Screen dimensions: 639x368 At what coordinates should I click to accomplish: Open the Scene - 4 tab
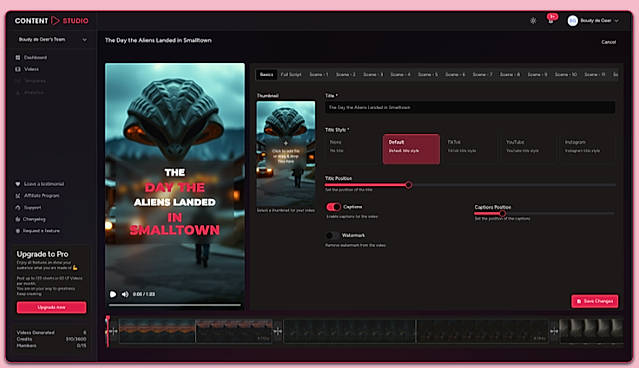pyautogui.click(x=400, y=75)
